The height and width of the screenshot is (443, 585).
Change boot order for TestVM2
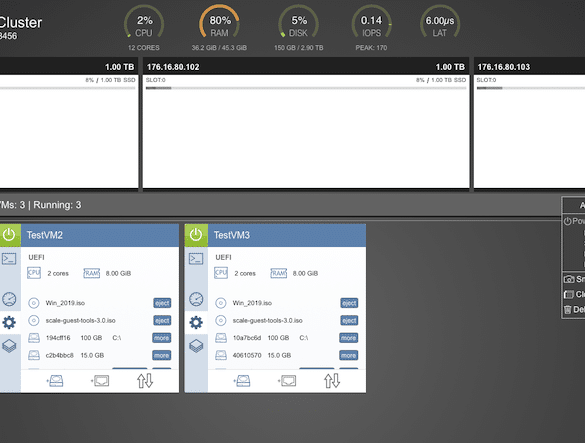point(145,381)
